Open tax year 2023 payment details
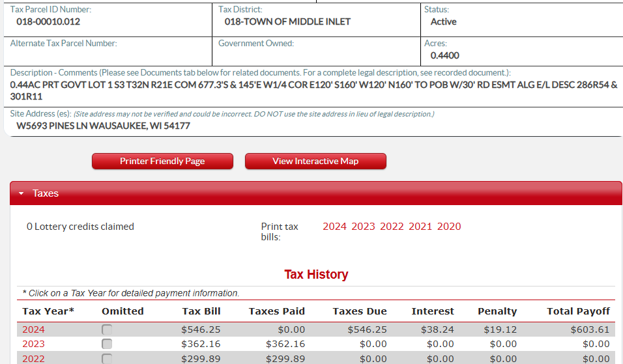 click(34, 344)
